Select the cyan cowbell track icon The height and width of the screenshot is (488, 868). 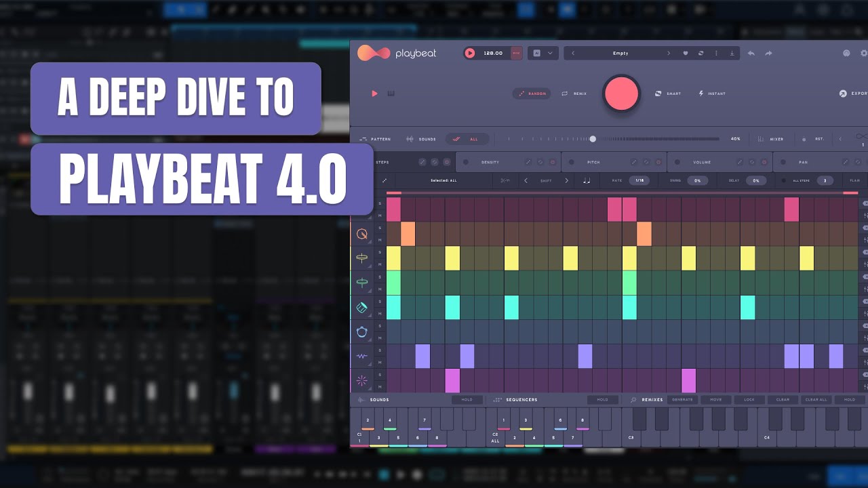[x=362, y=307]
